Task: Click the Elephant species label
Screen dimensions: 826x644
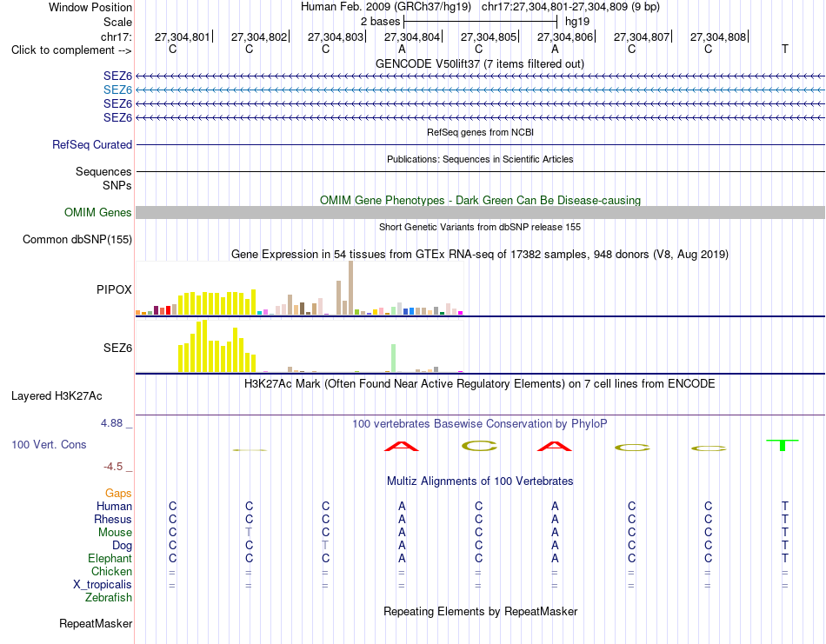Action: [110, 558]
